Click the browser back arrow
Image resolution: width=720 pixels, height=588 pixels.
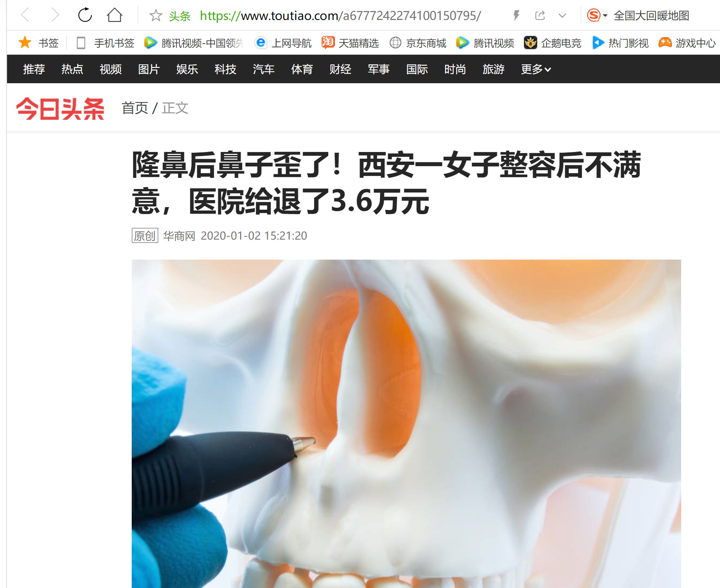(x=25, y=15)
